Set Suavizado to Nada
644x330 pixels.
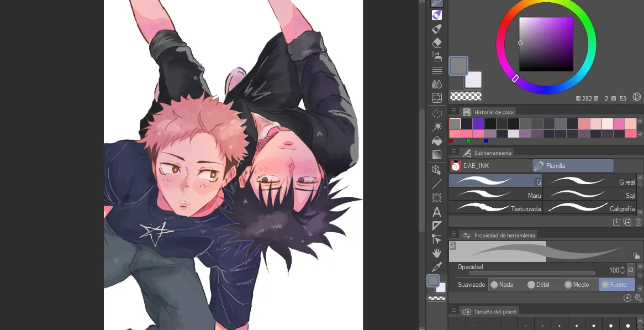502,284
